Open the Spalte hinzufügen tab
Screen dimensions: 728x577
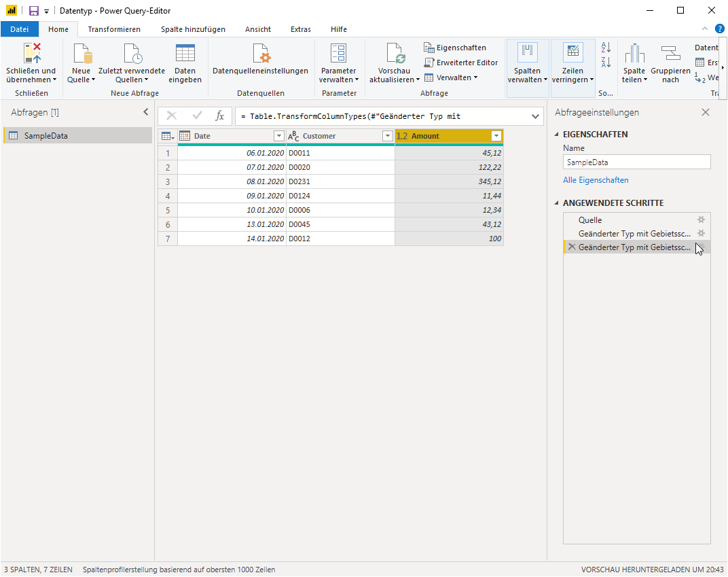pos(193,29)
